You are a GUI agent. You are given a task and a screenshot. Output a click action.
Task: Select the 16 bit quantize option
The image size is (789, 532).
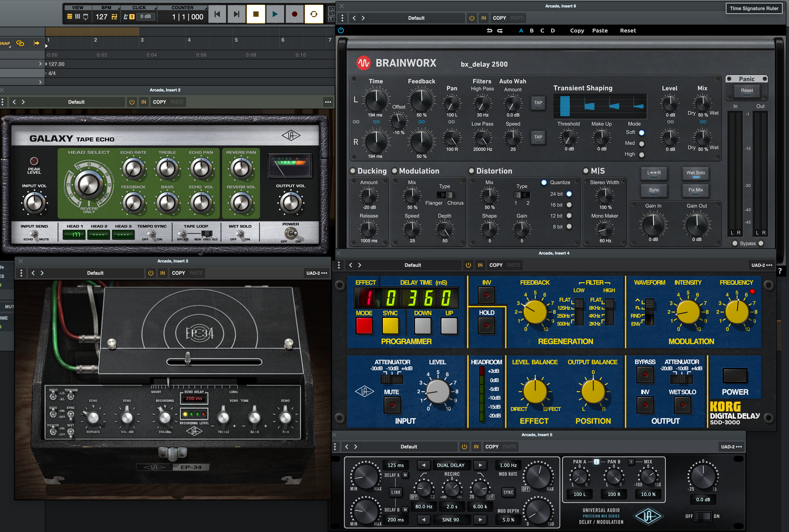pos(569,205)
